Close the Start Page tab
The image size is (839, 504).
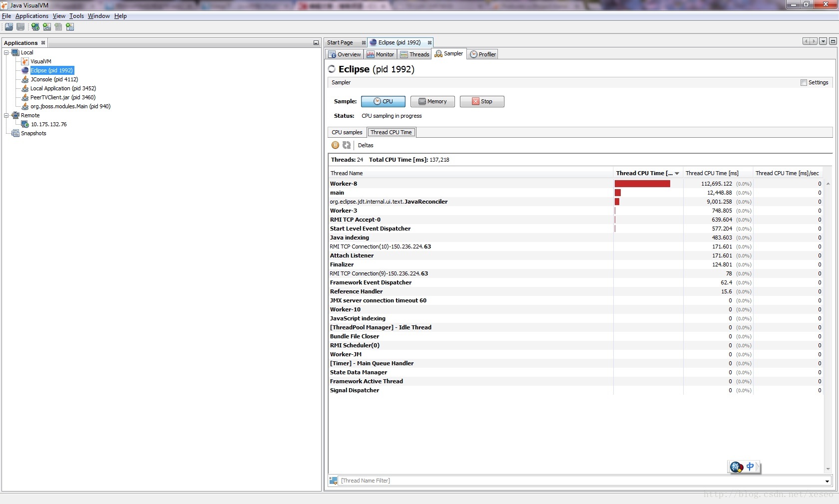tap(364, 43)
